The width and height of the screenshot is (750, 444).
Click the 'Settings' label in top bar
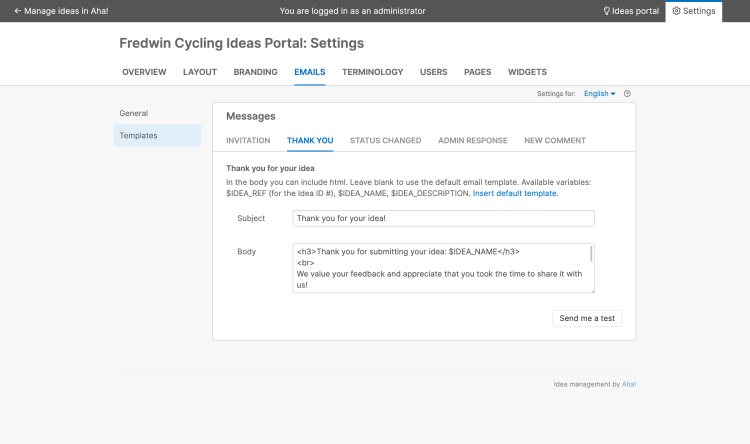pyautogui.click(x=699, y=11)
